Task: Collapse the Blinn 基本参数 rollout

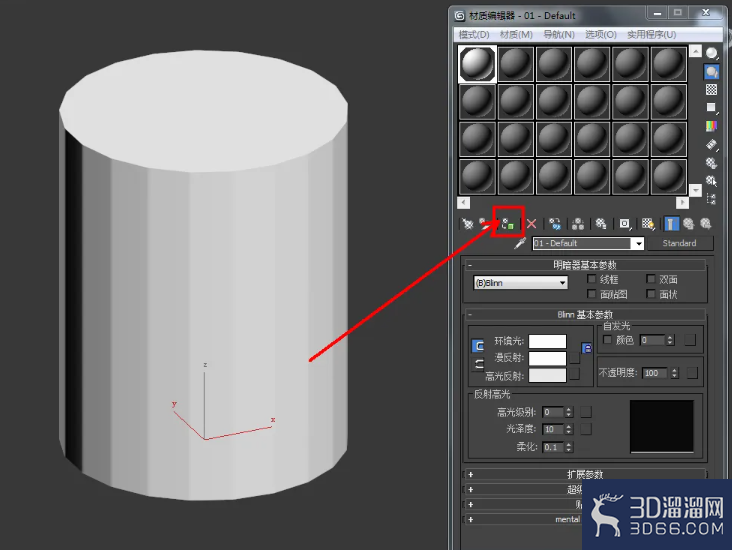Action: tap(585, 315)
